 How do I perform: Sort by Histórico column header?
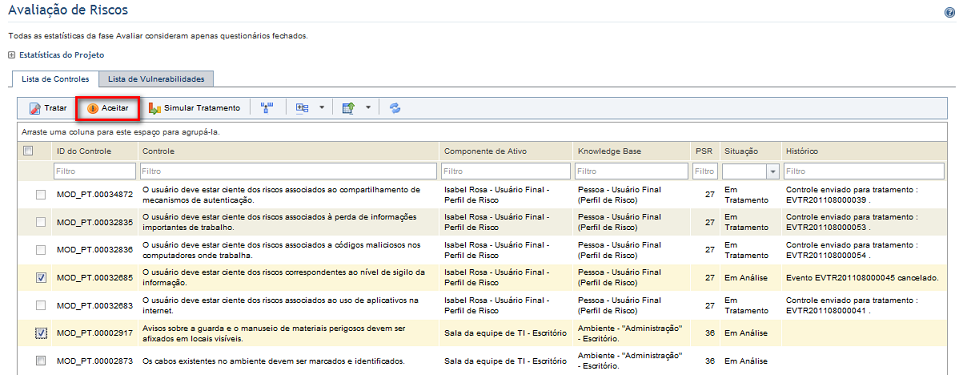coord(802,151)
